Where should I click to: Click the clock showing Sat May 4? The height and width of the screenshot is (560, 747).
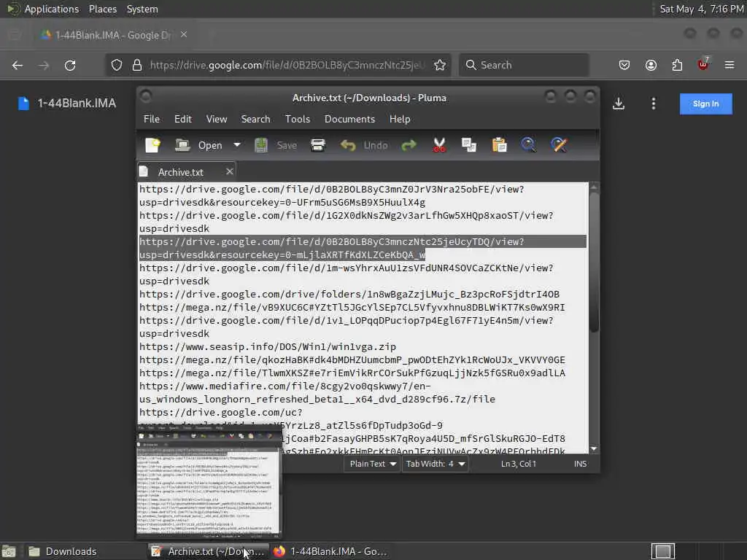coord(701,9)
